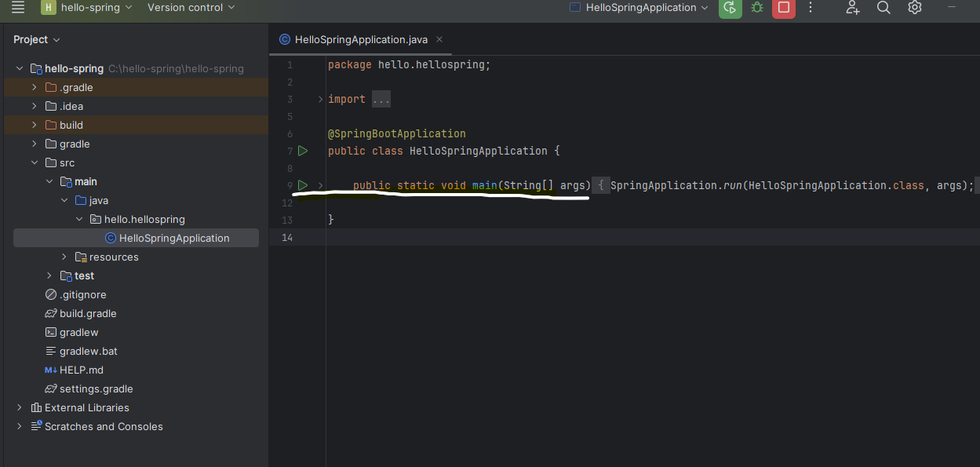Click the .gitignore file icon

51,294
